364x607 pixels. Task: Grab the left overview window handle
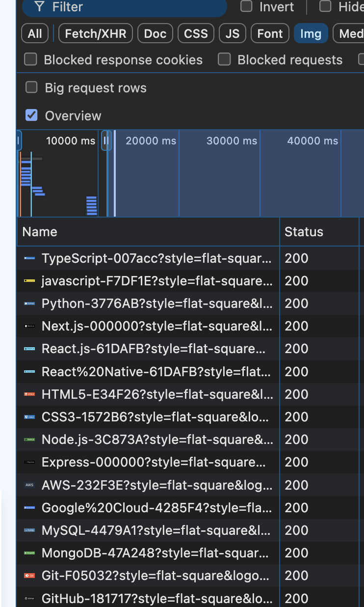pyautogui.click(x=19, y=141)
